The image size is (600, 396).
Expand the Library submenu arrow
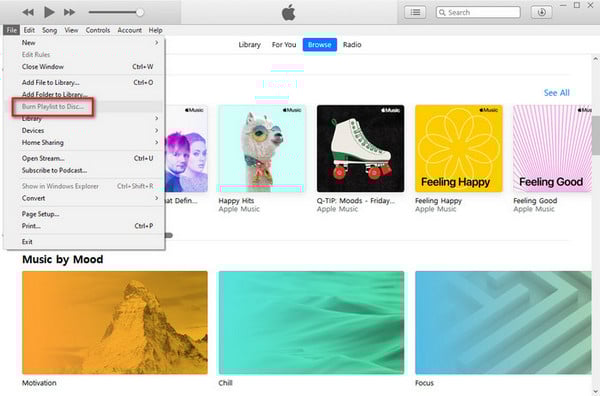click(157, 118)
